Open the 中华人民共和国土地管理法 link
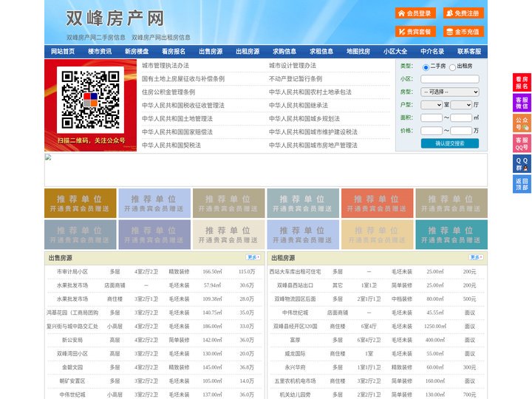The image size is (532, 399). [177, 118]
